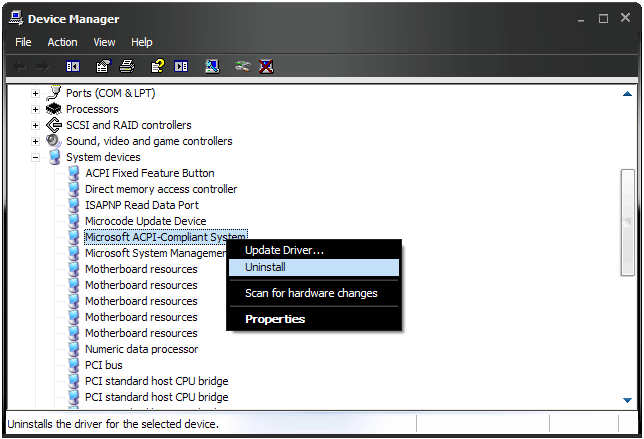Click the vertical scrollbar down arrow
Image resolution: width=644 pixels, height=439 pixels.
627,400
